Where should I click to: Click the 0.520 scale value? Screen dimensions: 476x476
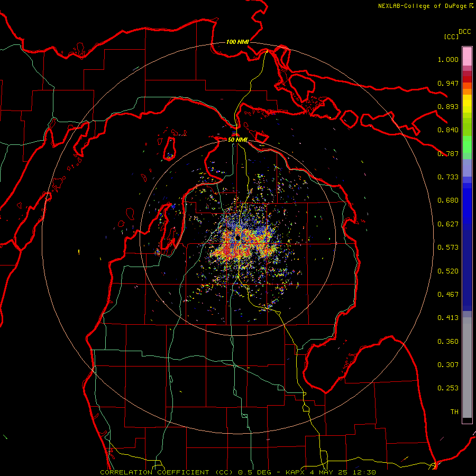point(448,271)
